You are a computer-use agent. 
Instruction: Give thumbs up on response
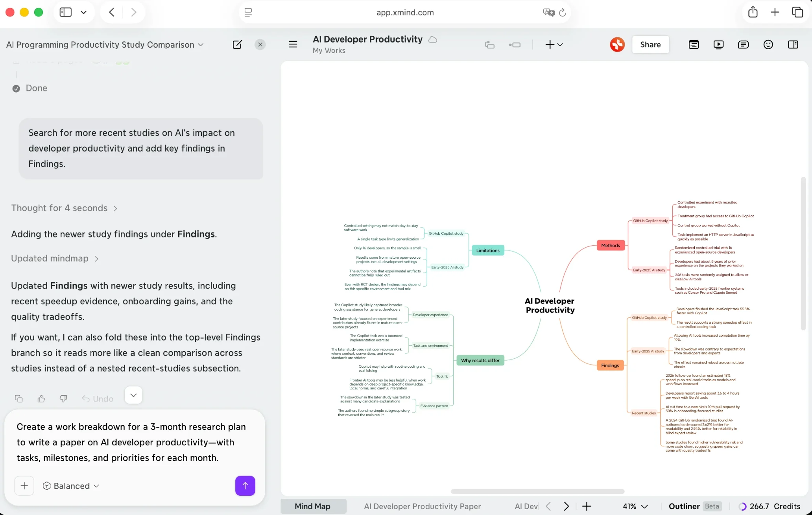point(41,398)
